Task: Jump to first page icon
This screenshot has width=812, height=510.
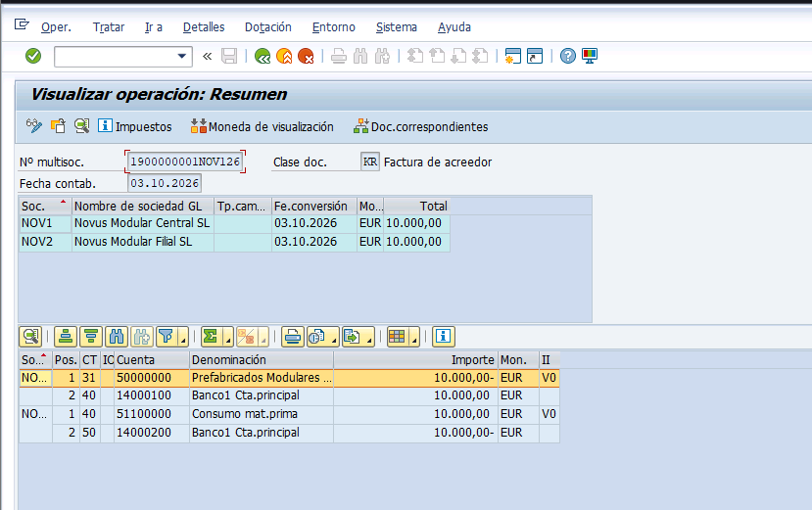Action: point(414,56)
